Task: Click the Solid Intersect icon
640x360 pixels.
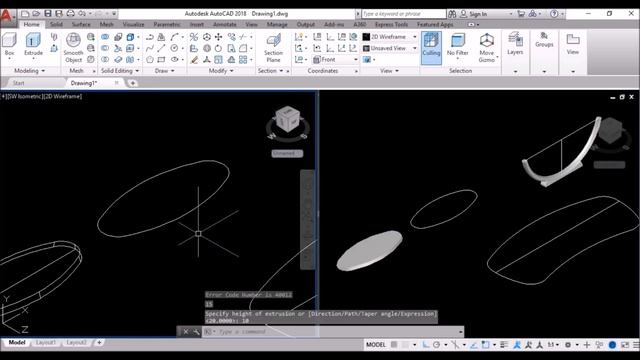Action: point(105,60)
